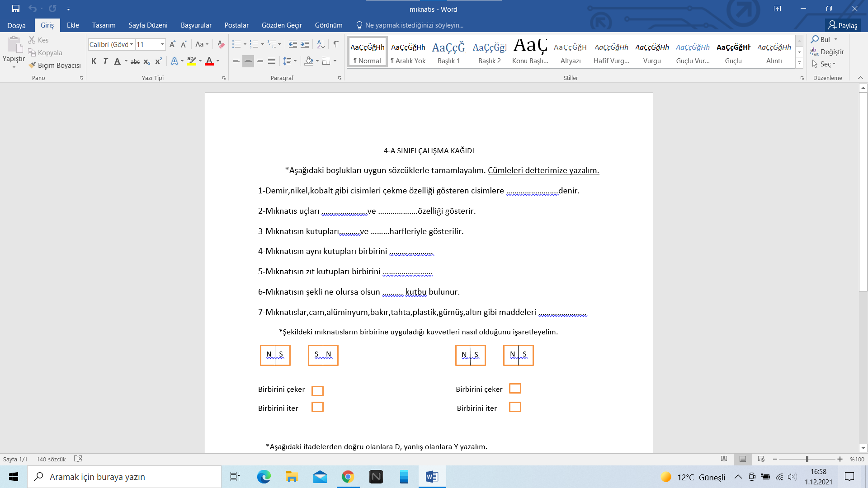Open Word from the Windows taskbar
Viewport: 868px width, 488px height.
click(432, 477)
